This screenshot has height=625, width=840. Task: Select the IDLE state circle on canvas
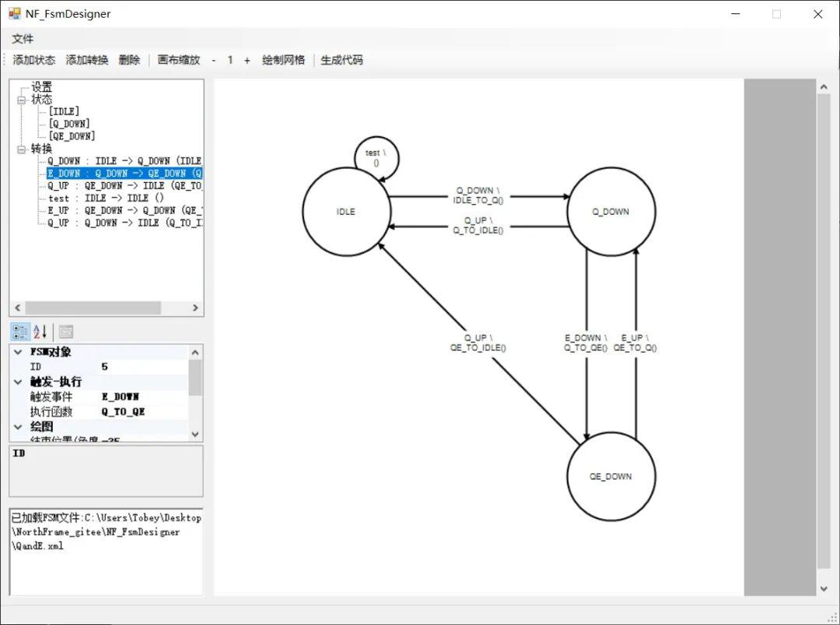[346, 212]
